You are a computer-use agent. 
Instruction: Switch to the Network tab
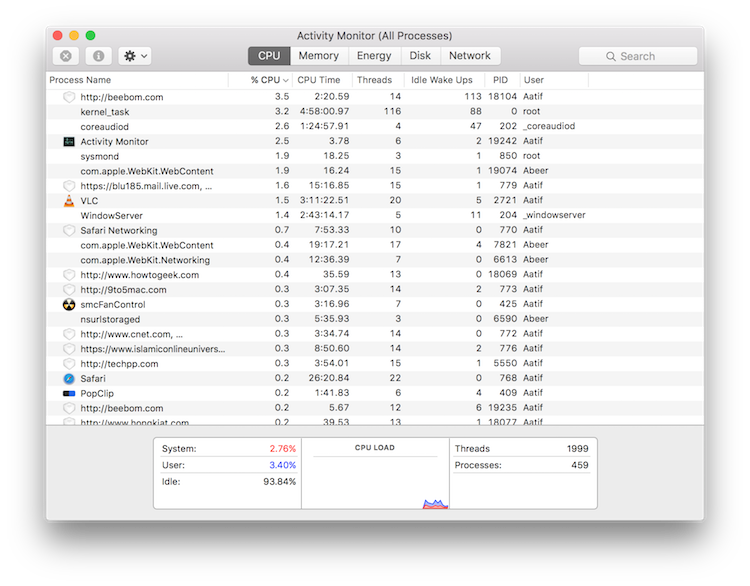click(x=470, y=56)
